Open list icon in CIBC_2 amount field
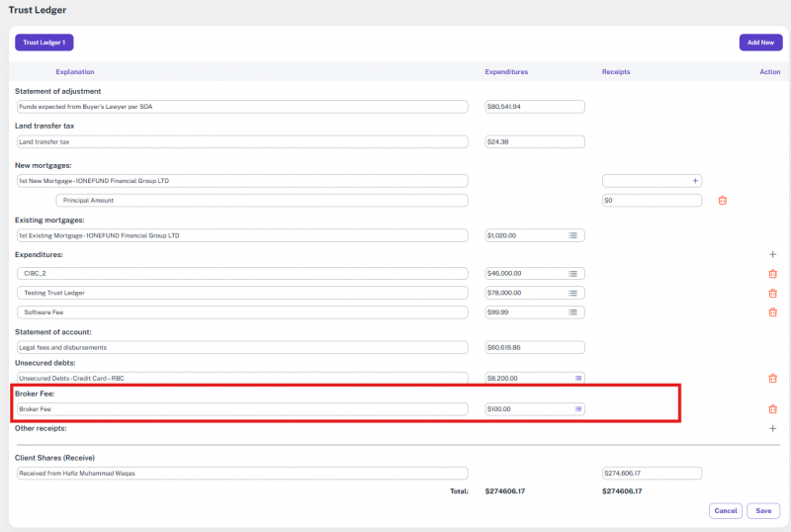Image resolution: width=791 pixels, height=532 pixels. pyautogui.click(x=572, y=274)
